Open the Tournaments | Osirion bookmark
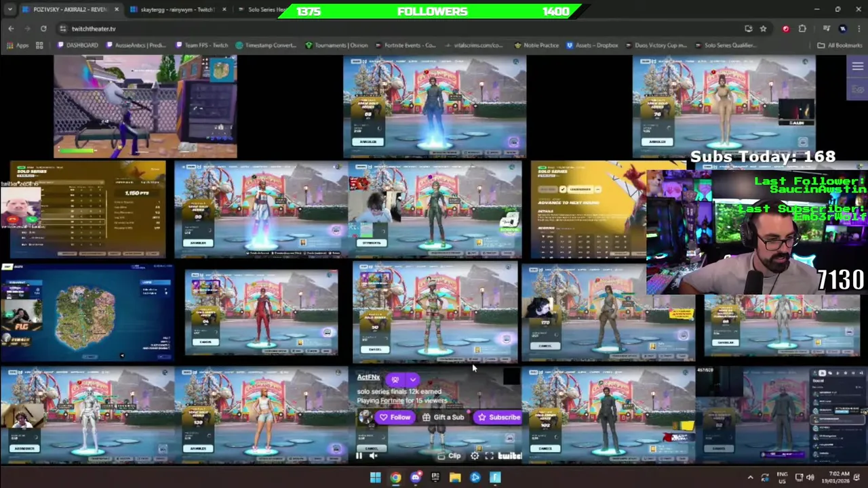Image resolution: width=868 pixels, height=488 pixels. [336, 45]
